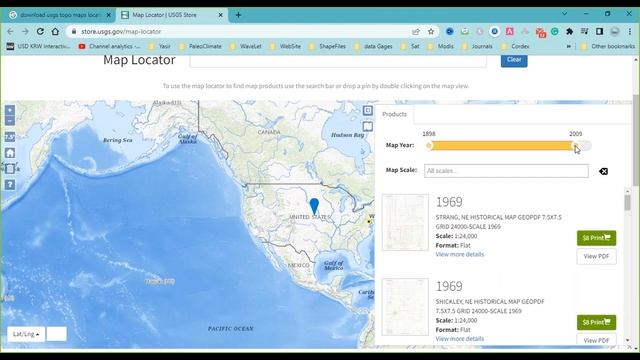Open the Shickley NE map thumbnail
Viewport: 640px width, 360px height.
tap(405, 307)
